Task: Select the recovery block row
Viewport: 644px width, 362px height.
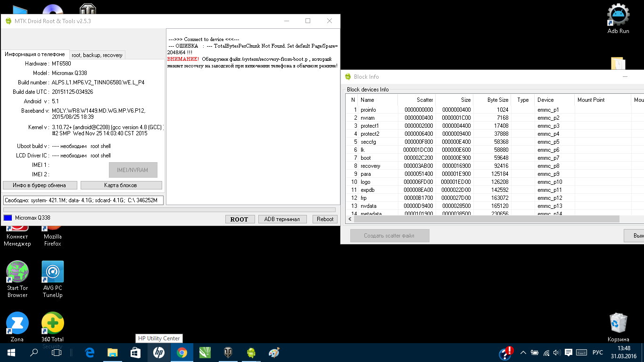Action: pos(495,166)
